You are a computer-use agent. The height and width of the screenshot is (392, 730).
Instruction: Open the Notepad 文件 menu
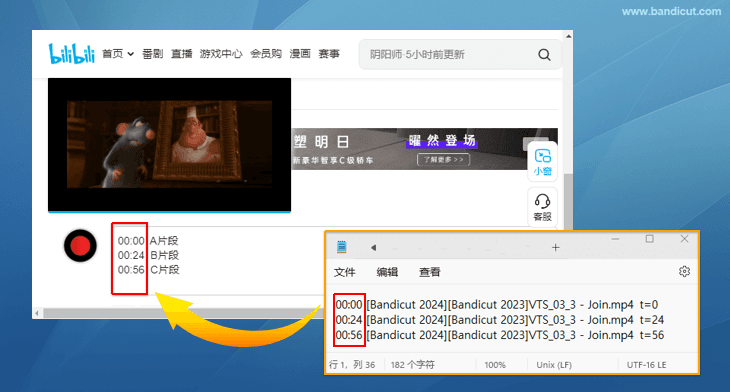click(345, 272)
